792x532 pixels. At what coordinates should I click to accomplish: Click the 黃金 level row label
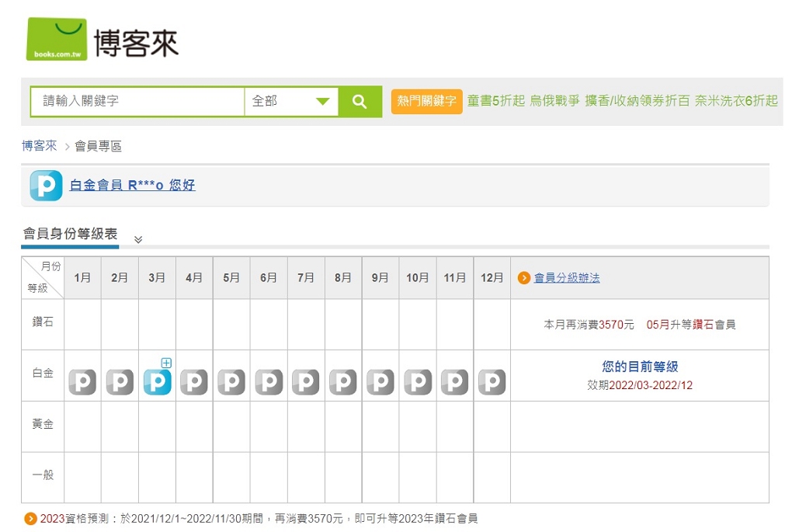43,424
